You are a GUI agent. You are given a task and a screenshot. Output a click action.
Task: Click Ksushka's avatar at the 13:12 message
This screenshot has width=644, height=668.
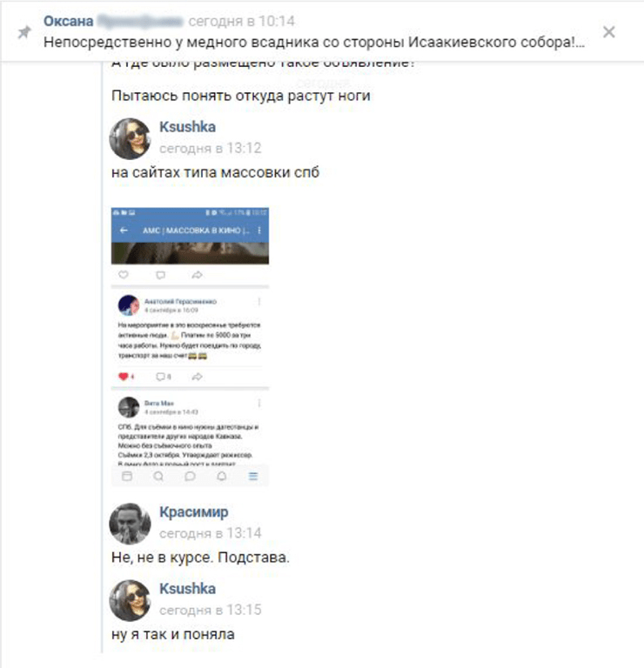pos(130,138)
